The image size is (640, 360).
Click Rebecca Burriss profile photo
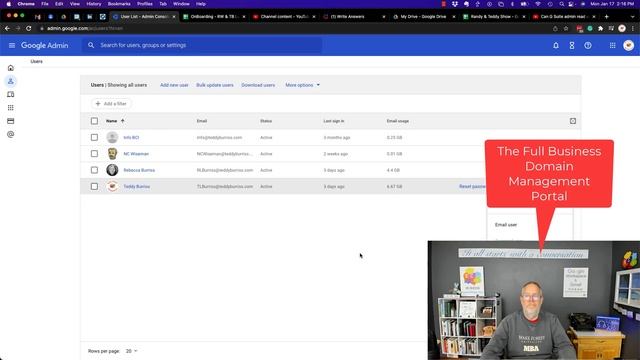click(112, 170)
